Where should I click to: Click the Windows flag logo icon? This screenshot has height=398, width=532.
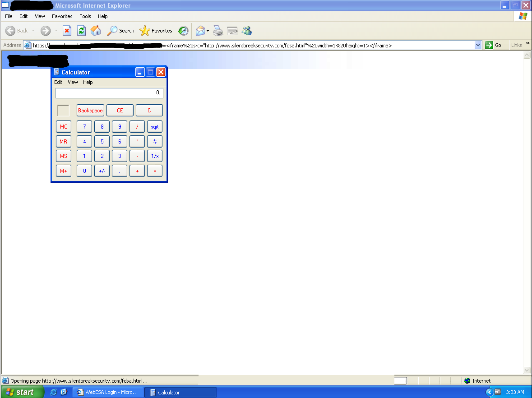[x=523, y=16]
